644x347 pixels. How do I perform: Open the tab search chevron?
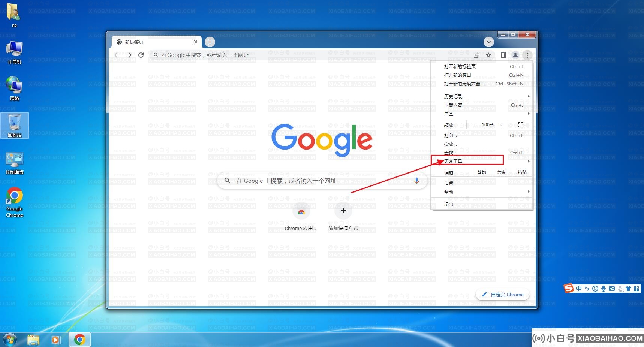488,42
